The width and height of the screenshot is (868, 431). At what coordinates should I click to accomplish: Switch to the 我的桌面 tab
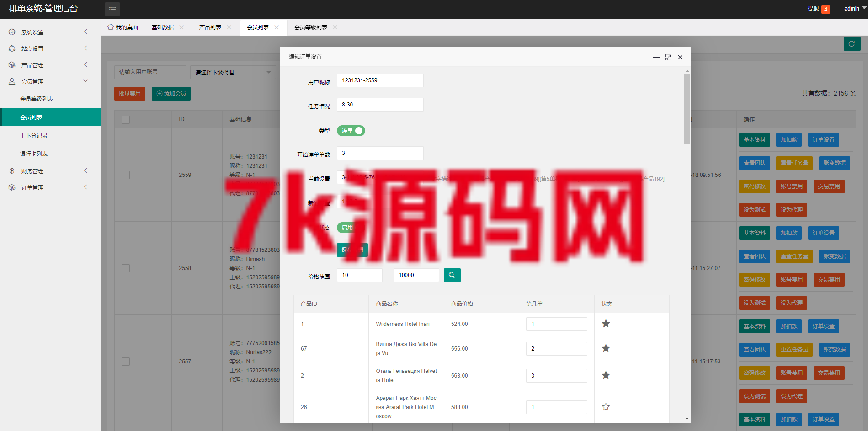tap(122, 27)
